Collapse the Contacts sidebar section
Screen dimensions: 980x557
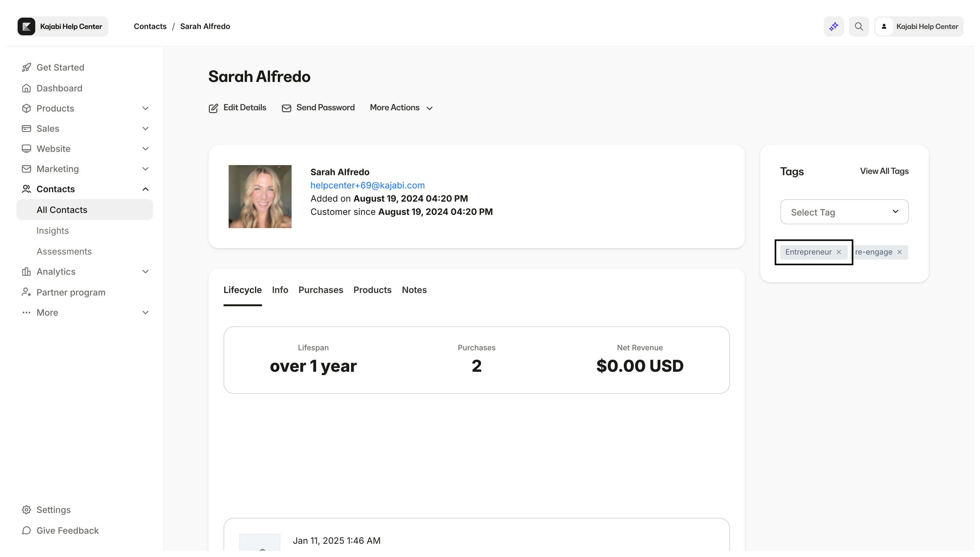pyautogui.click(x=145, y=189)
